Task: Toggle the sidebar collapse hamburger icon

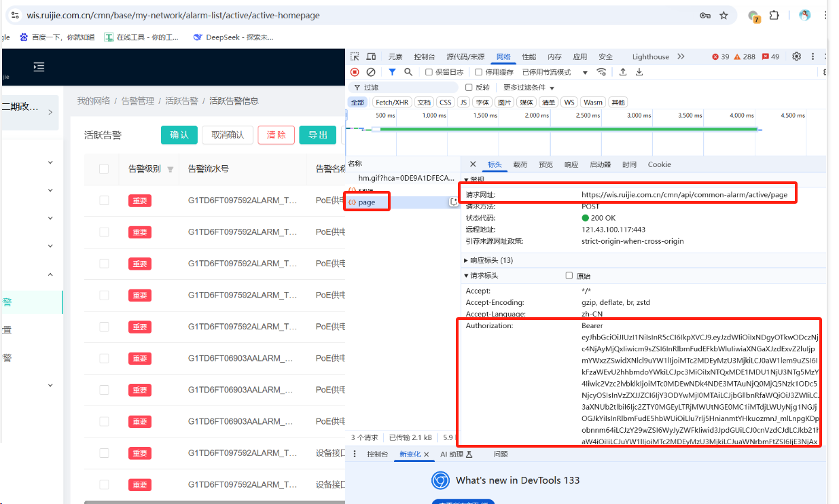Action: pyautogui.click(x=39, y=67)
